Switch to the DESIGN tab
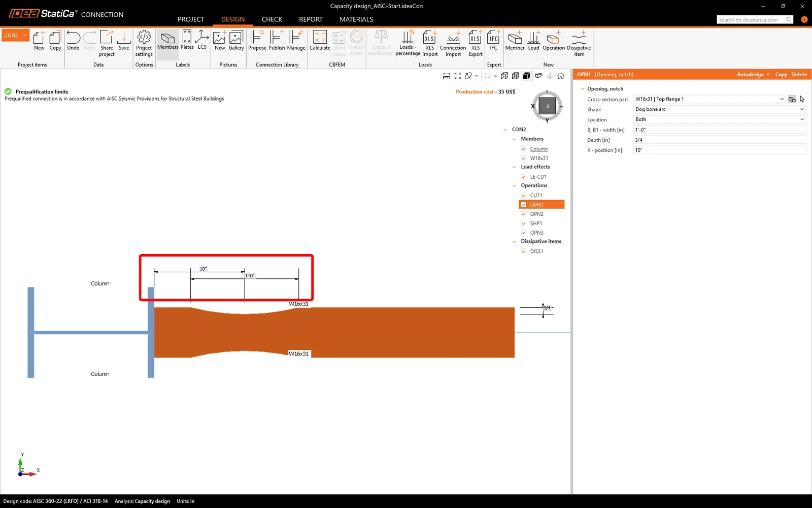 tap(233, 19)
